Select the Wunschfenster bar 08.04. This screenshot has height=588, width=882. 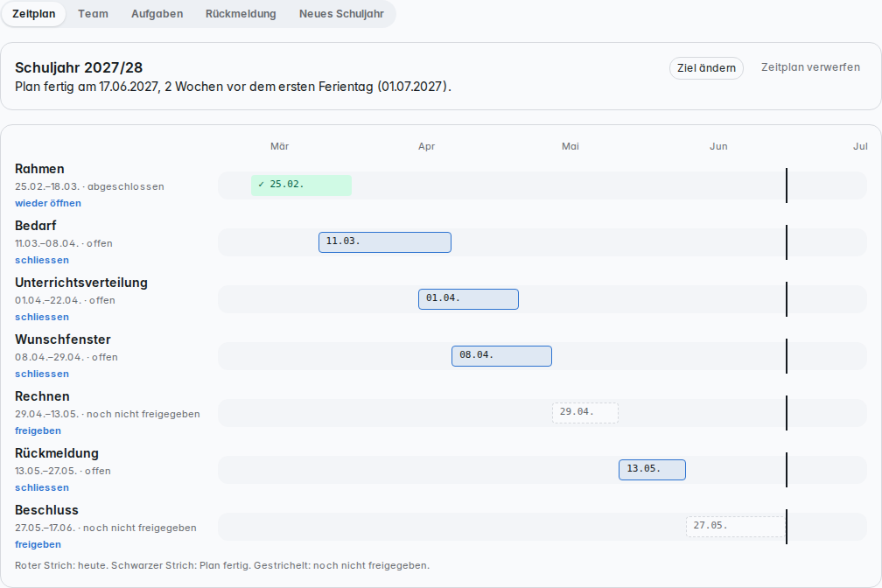(x=501, y=355)
